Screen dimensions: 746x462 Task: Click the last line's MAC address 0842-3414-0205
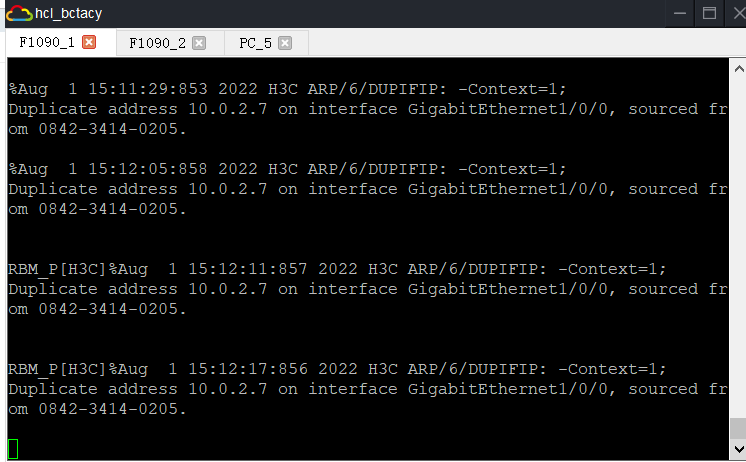click(x=112, y=409)
